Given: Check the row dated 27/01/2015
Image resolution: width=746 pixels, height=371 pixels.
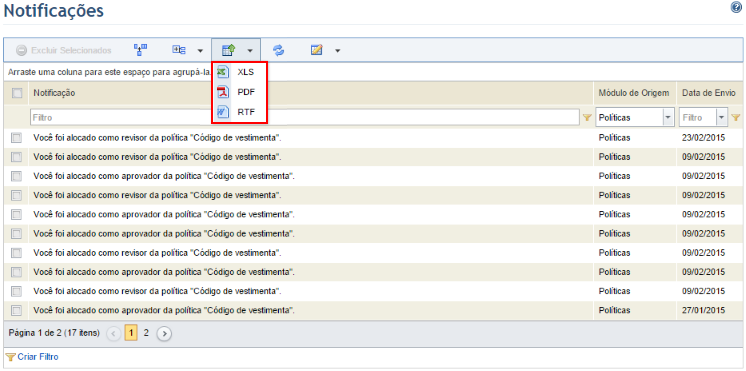Looking at the screenshot, I should click(x=16, y=310).
